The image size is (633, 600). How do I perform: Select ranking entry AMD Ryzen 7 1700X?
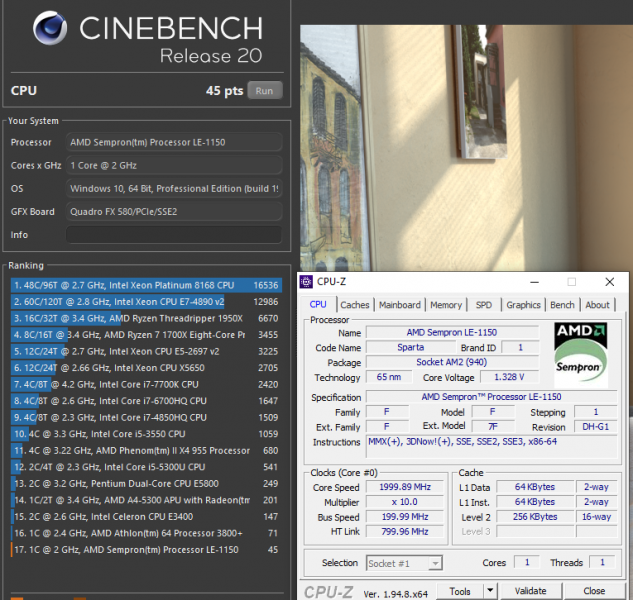tap(146, 335)
